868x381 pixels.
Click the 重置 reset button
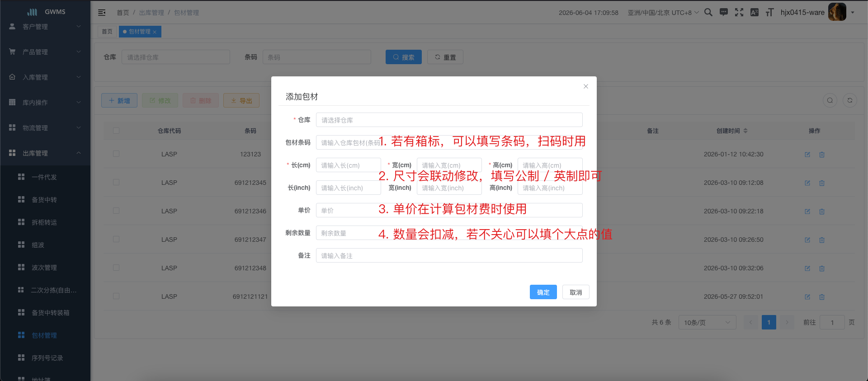coord(445,57)
